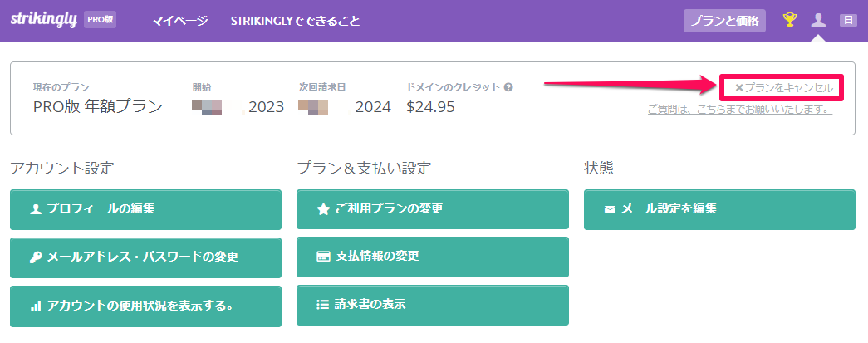This screenshot has height=343, width=868.
Task: Click the bar chart icon on アカウントの使用状況
Action: pyautogui.click(x=36, y=306)
